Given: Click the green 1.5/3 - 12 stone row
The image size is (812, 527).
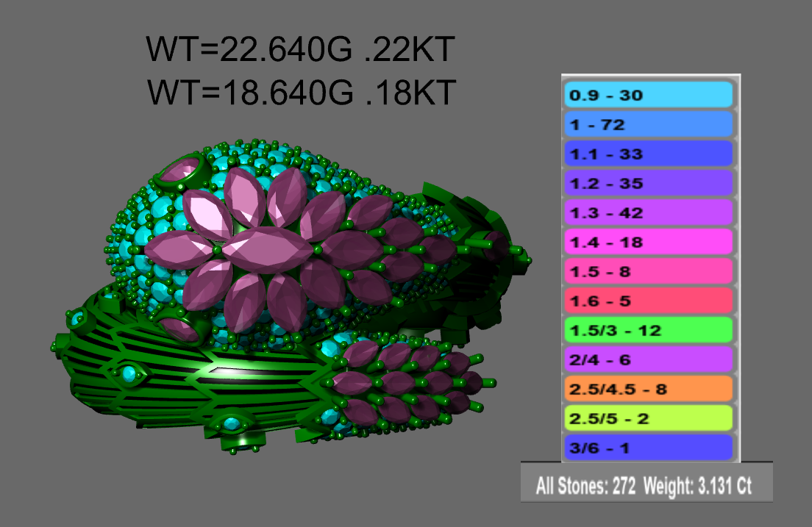Looking at the screenshot, I should [x=649, y=330].
